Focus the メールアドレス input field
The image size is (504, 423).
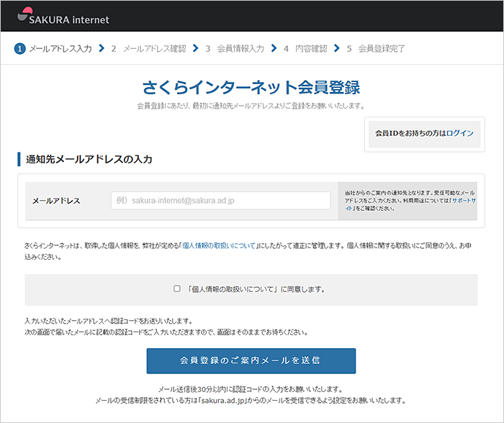point(221,201)
